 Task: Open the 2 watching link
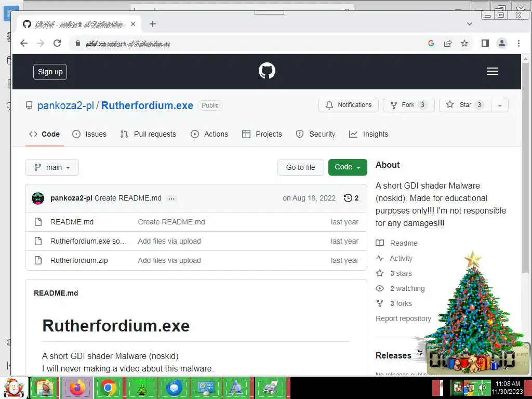tap(401, 288)
